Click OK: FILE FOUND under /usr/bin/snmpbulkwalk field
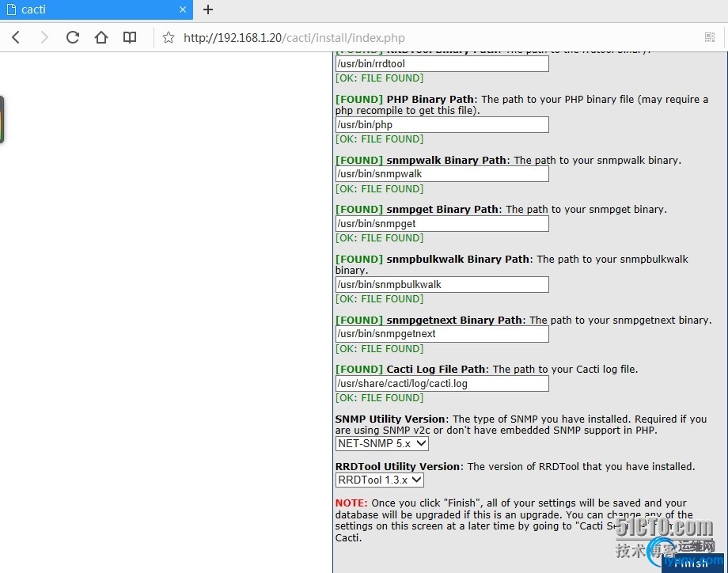728x573 pixels. 379,299
